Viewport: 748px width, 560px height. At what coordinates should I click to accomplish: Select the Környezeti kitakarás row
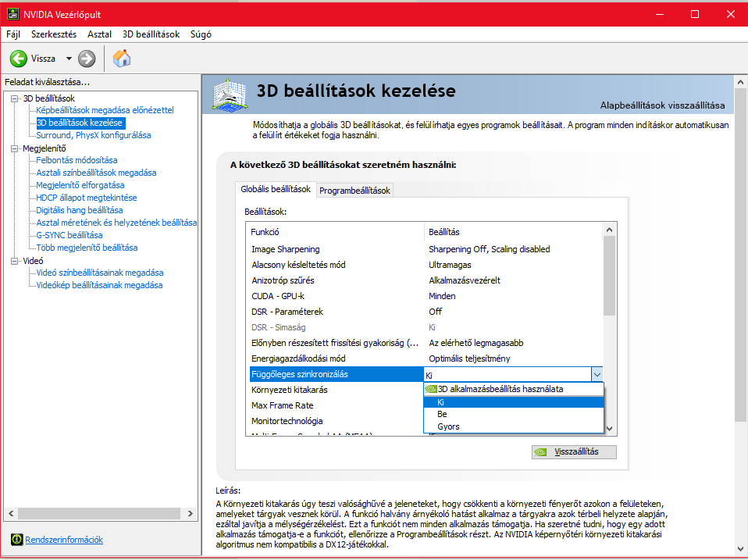click(337, 390)
